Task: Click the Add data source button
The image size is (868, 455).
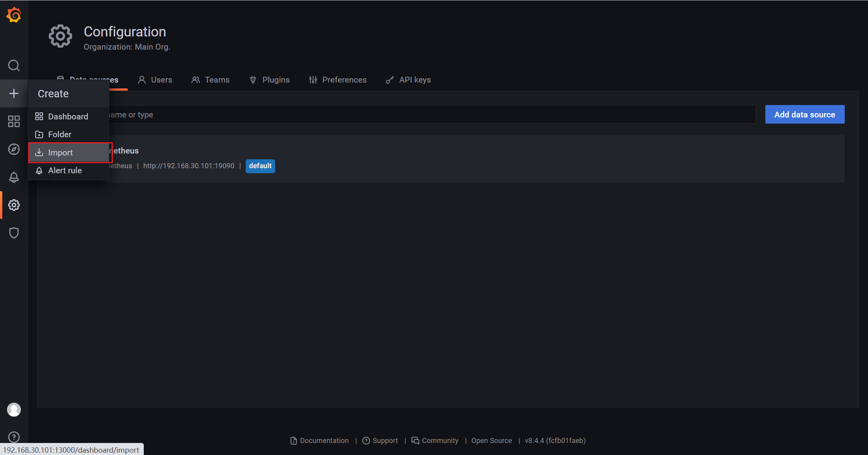Action: 805,114
